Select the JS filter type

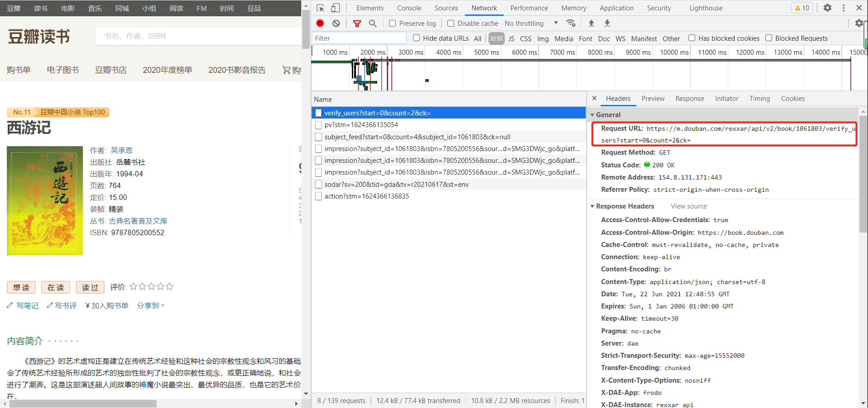tap(512, 38)
